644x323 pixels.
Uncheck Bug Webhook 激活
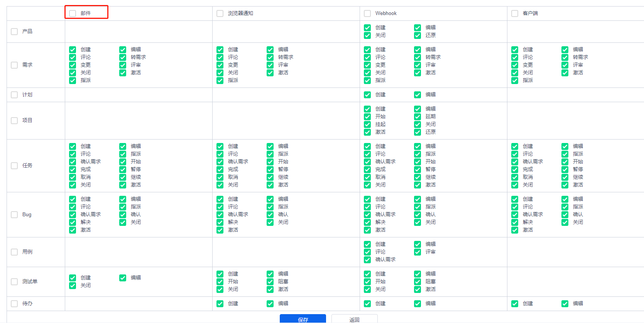tap(367, 230)
